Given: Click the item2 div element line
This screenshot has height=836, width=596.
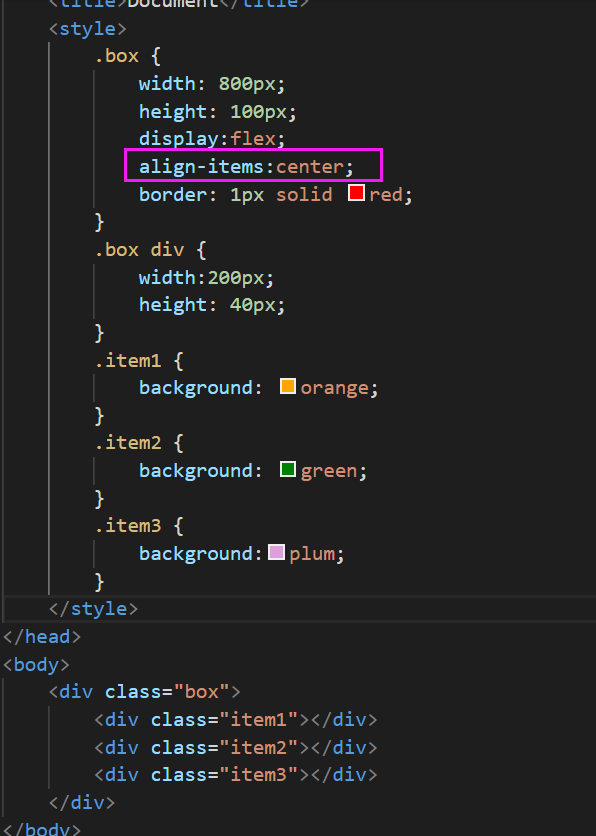Looking at the screenshot, I should coord(236,747).
